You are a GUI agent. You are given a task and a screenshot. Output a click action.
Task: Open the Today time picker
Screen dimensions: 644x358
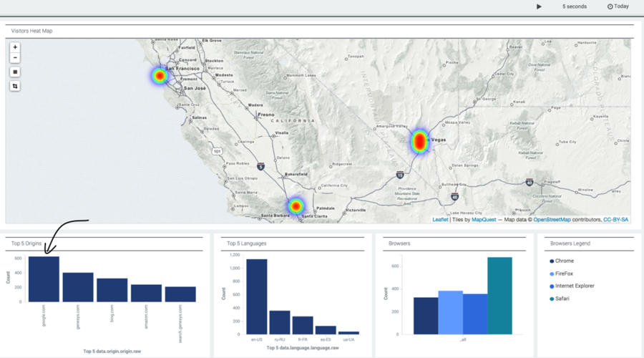(618, 6)
